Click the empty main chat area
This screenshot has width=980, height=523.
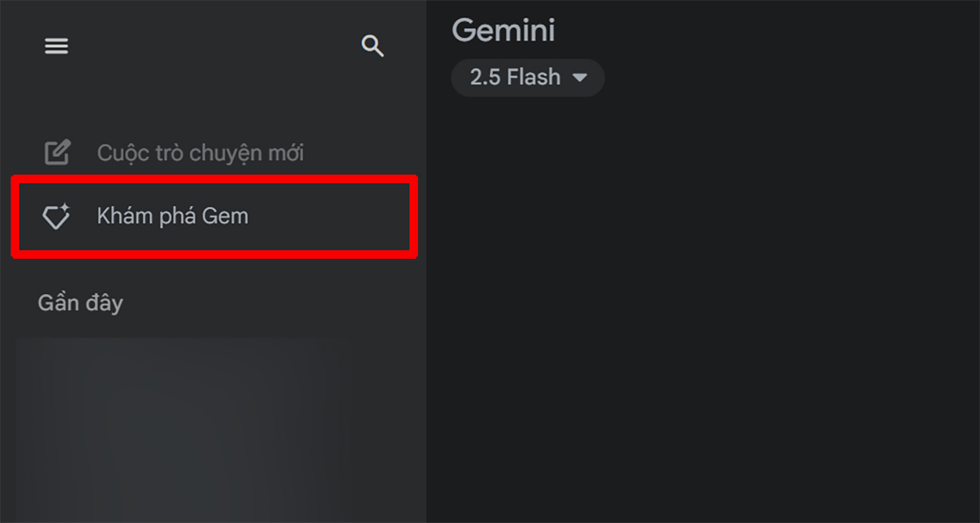click(x=703, y=306)
